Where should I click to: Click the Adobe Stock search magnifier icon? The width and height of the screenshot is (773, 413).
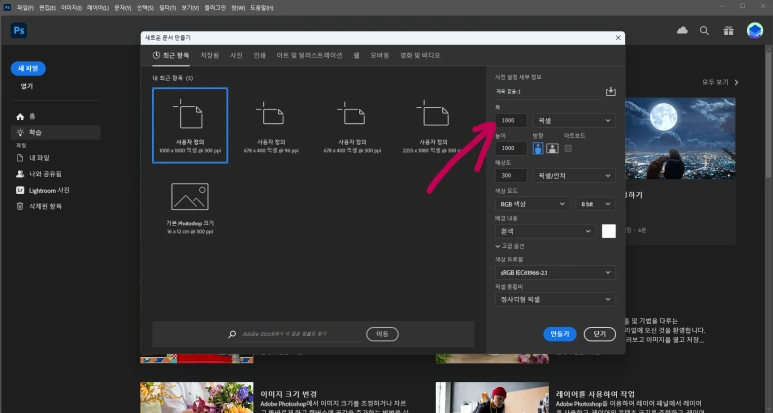(232, 334)
